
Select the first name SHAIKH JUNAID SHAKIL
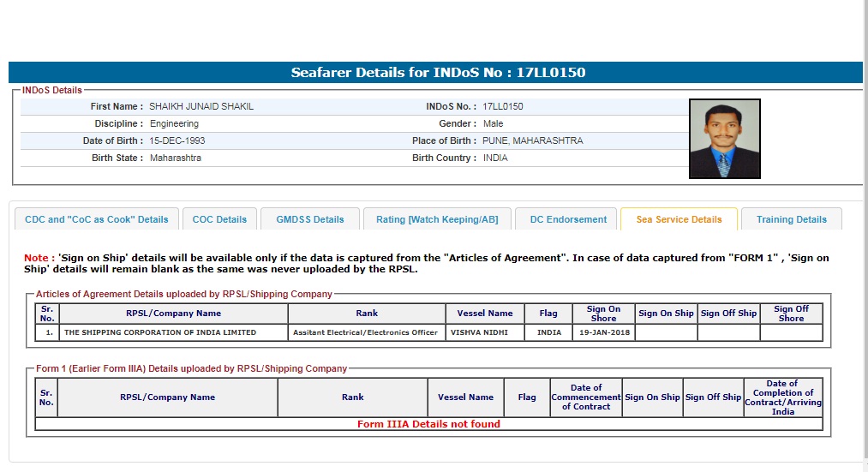pos(201,107)
